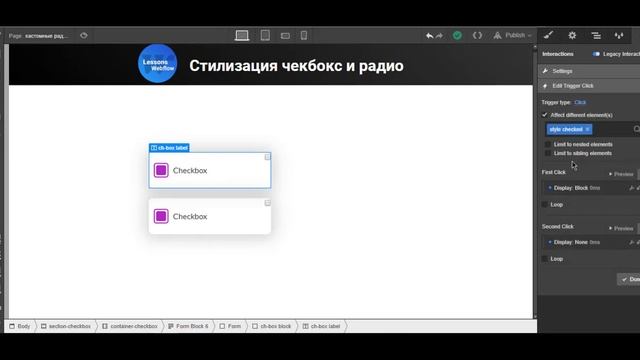This screenshot has width=640, height=360.
Task: Open the Interactions panel tab
Action: coord(619,36)
